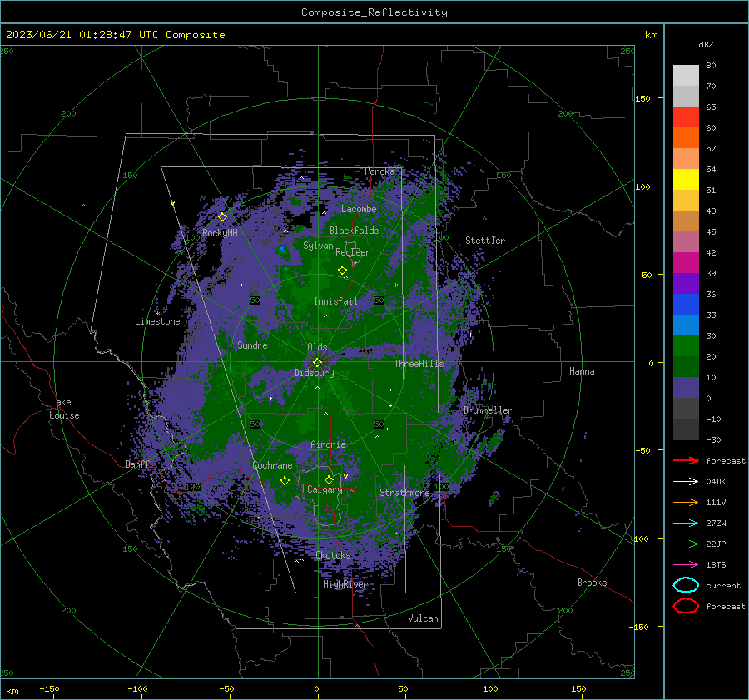Click the blue 33-36 dBZ color swatch
Viewport: 749px width, 700px height.
coord(686,304)
